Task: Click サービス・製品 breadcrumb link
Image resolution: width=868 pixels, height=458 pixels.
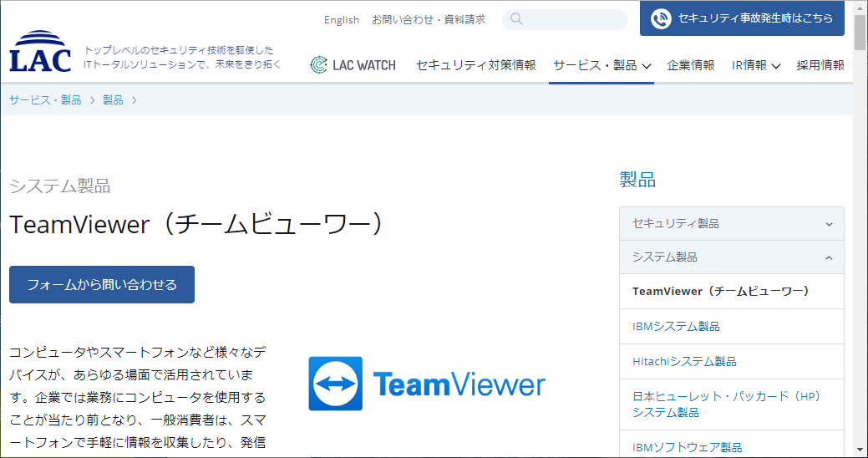Action: [x=45, y=99]
